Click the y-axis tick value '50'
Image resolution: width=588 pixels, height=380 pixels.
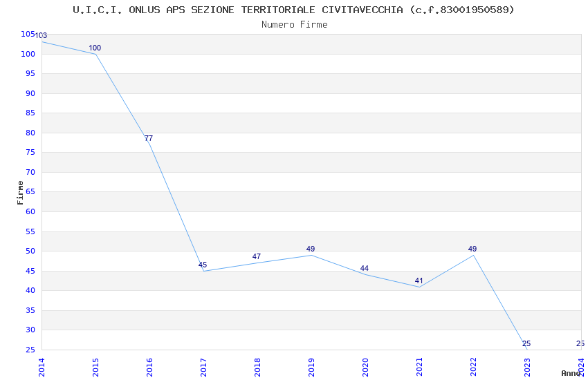coord(30,251)
